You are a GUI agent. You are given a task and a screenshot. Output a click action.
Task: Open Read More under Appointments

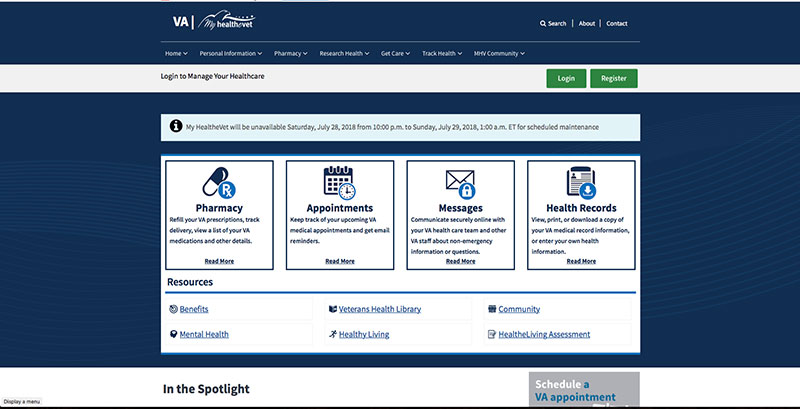(x=340, y=261)
